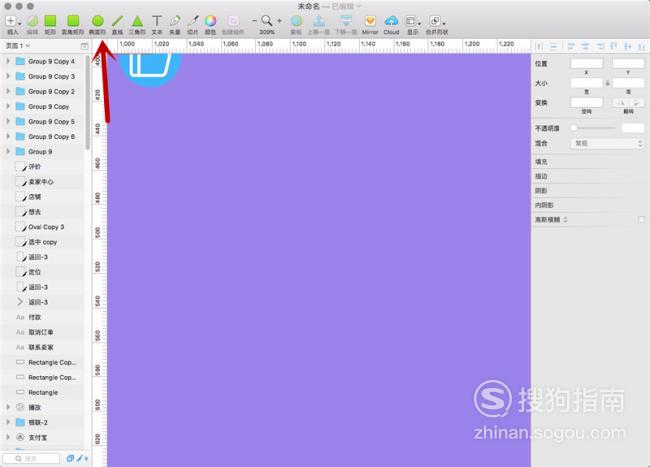Expand the Group 9 Copy 4 layer
This screenshot has height=467, width=650.
[8, 61]
